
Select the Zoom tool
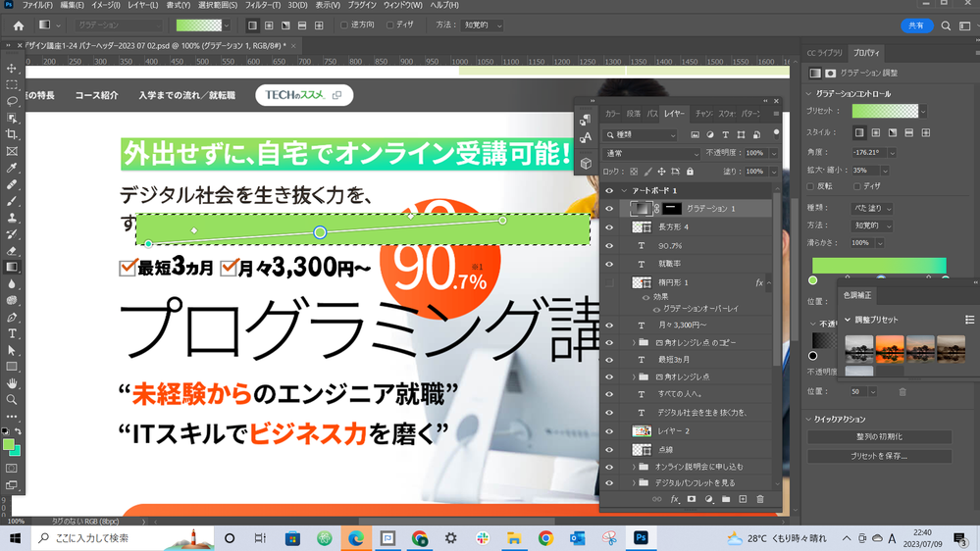point(12,400)
